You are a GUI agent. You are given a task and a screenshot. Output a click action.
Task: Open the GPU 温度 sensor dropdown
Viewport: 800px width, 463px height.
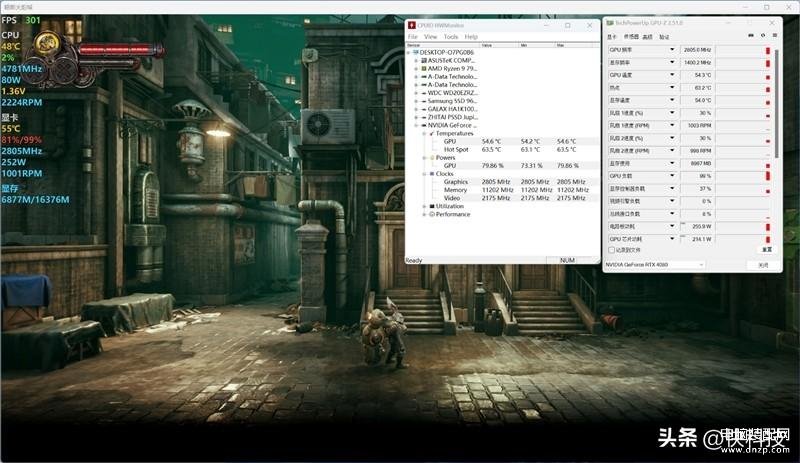coord(672,75)
